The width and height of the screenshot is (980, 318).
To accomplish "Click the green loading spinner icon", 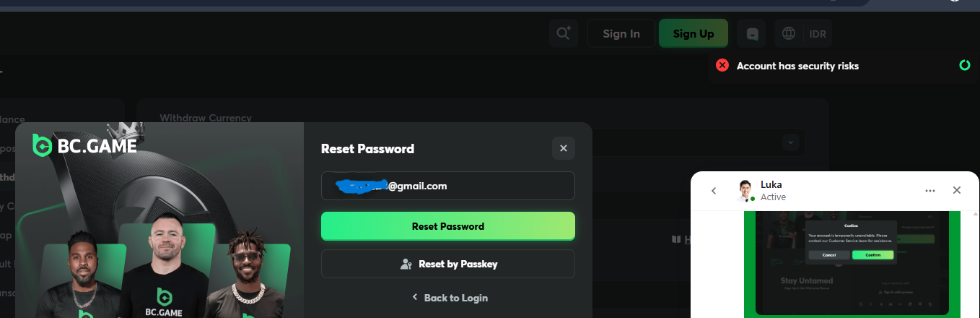I will pos(964,65).
